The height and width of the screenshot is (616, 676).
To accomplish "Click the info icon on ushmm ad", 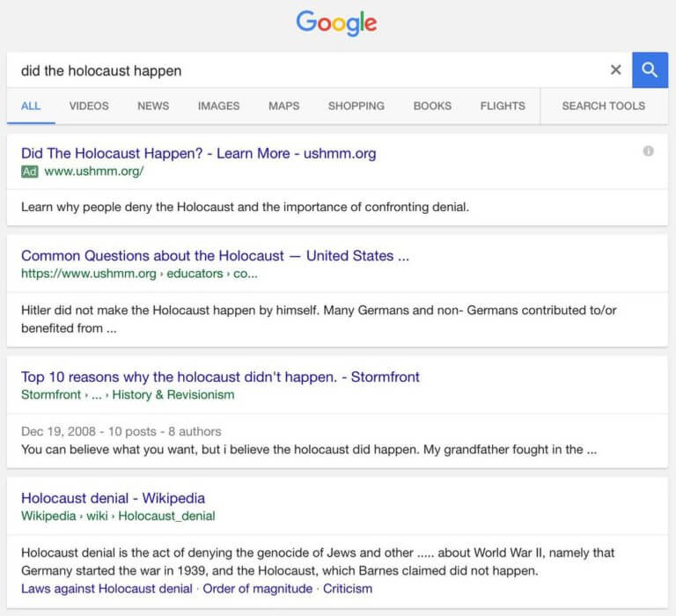I will pyautogui.click(x=648, y=150).
